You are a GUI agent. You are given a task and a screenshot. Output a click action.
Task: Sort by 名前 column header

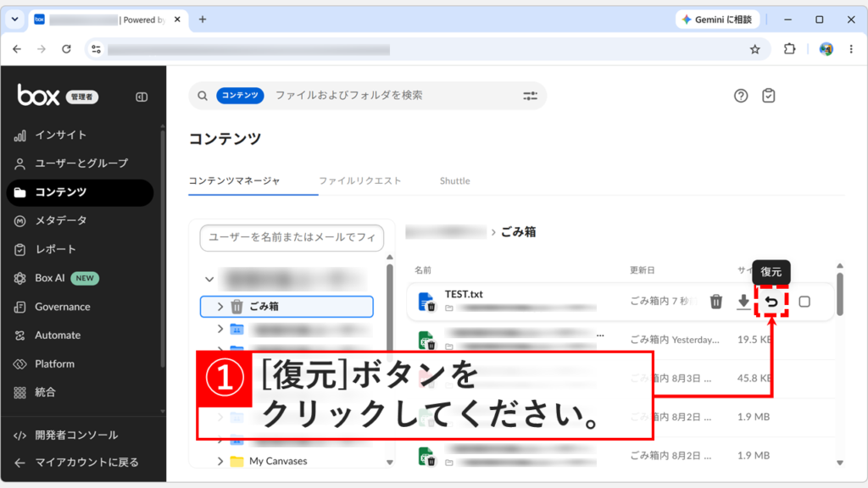pos(423,270)
